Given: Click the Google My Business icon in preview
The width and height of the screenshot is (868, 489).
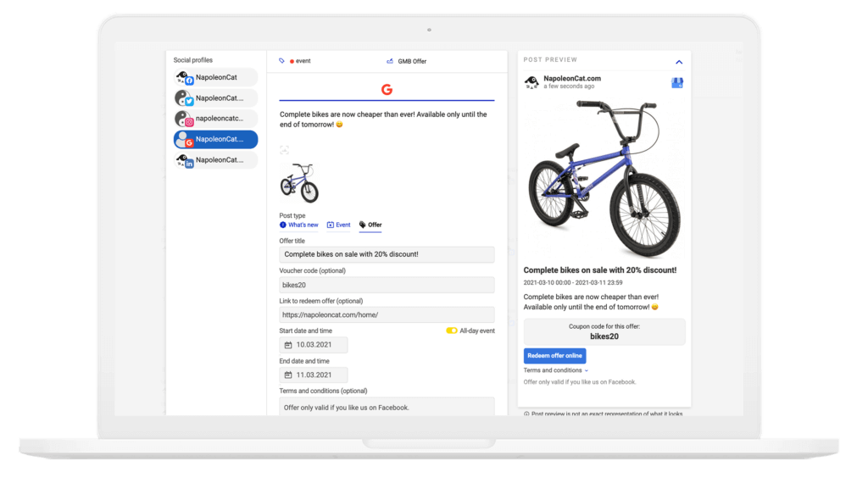Looking at the screenshot, I should (x=677, y=83).
